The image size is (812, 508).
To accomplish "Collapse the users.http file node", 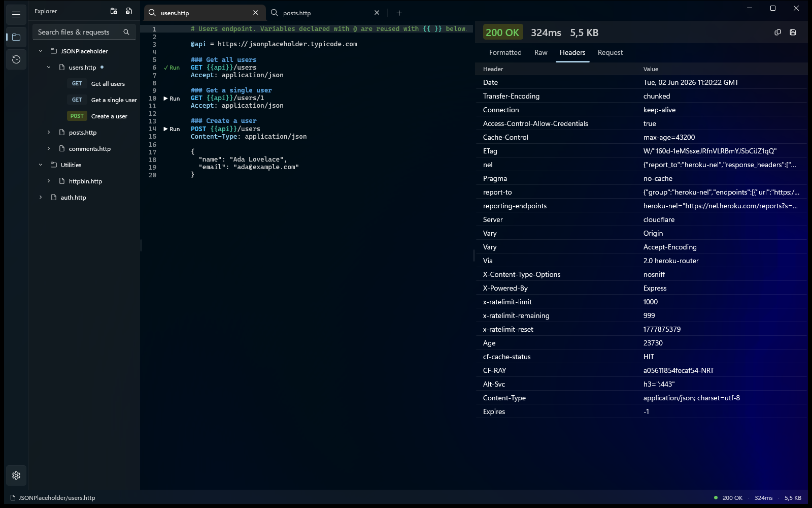I will [x=49, y=67].
